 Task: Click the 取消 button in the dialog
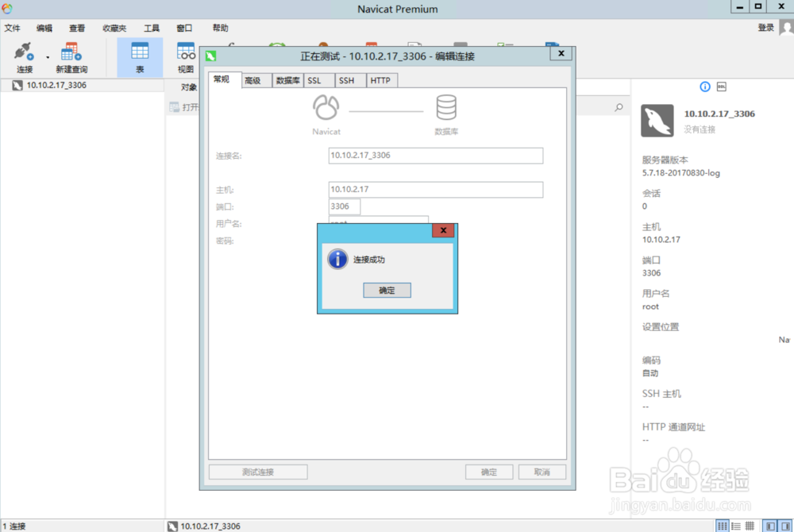(x=542, y=472)
